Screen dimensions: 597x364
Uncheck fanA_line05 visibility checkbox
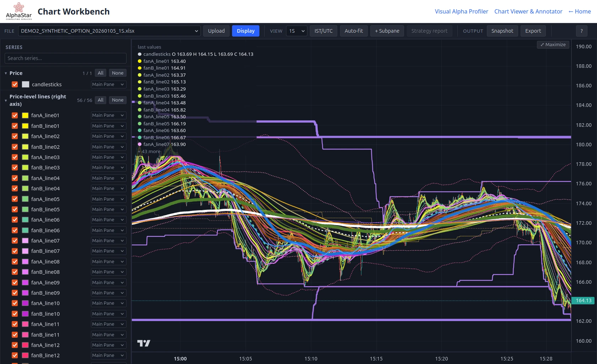pos(15,199)
